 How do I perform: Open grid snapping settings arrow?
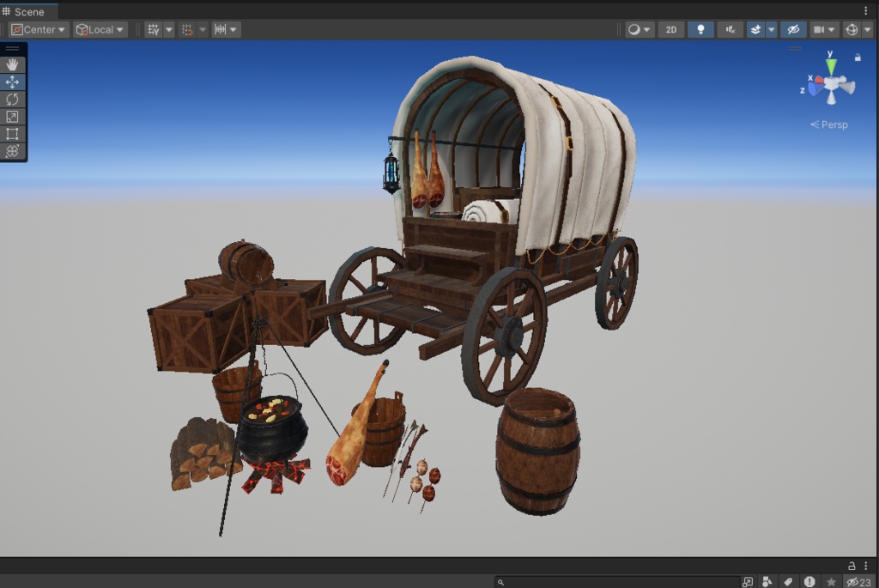[x=203, y=30]
